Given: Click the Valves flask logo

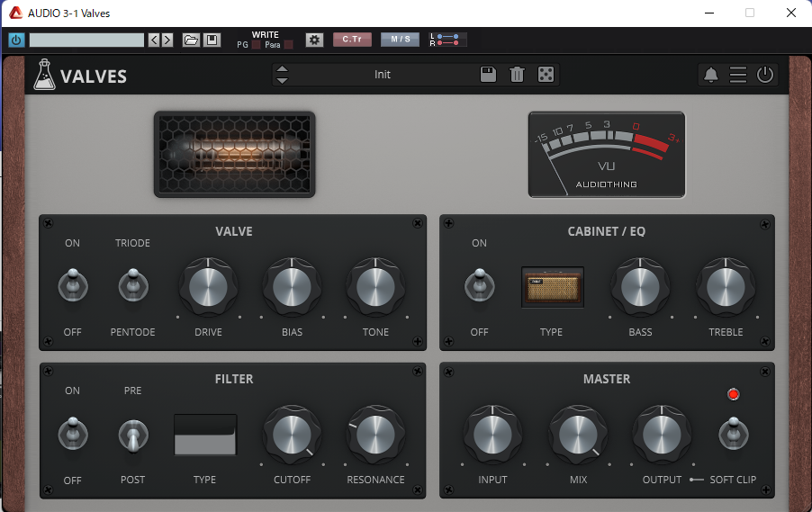Looking at the screenshot, I should tap(44, 75).
